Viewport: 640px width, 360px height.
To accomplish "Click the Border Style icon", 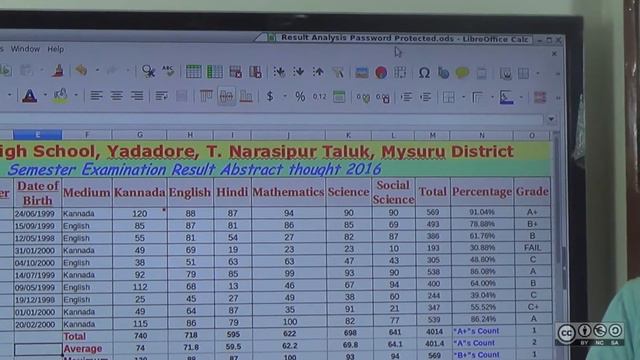I will [477, 98].
